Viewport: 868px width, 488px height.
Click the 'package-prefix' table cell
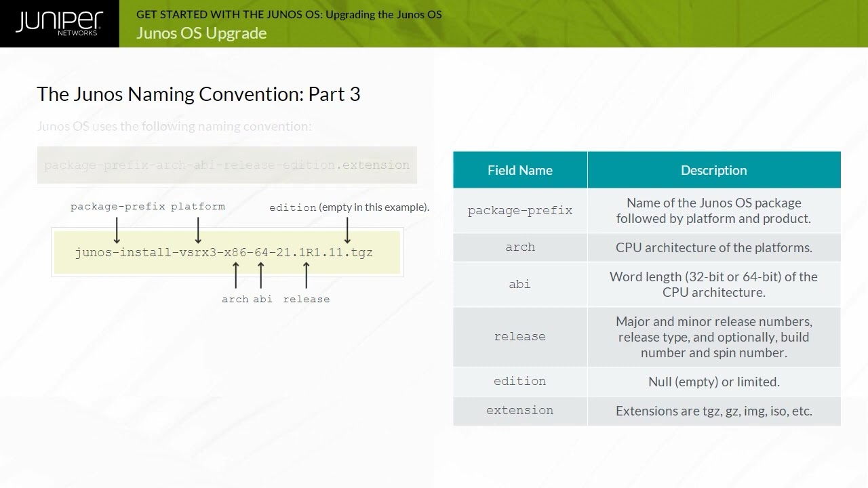point(520,211)
